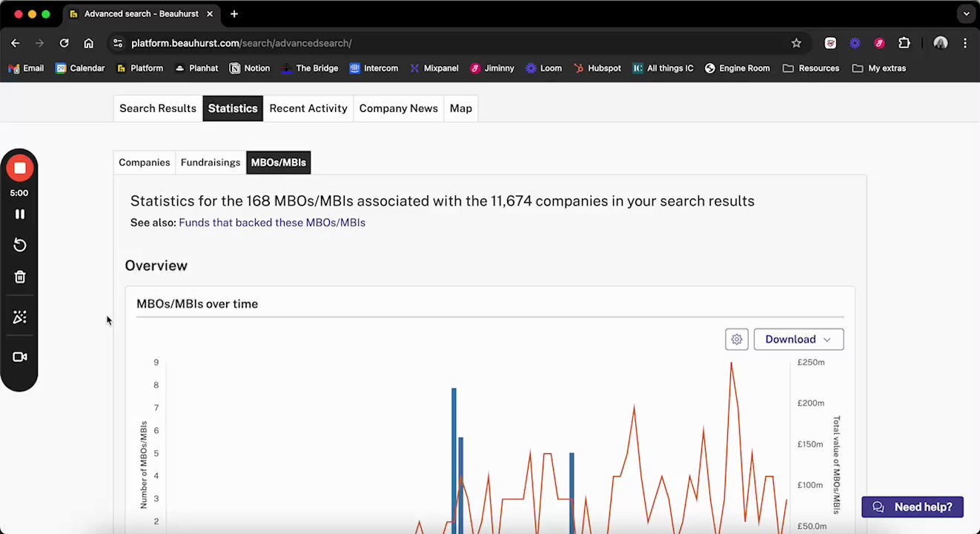Open the All things IC bookmark
Viewport: 980px width, 534px height.
click(663, 68)
